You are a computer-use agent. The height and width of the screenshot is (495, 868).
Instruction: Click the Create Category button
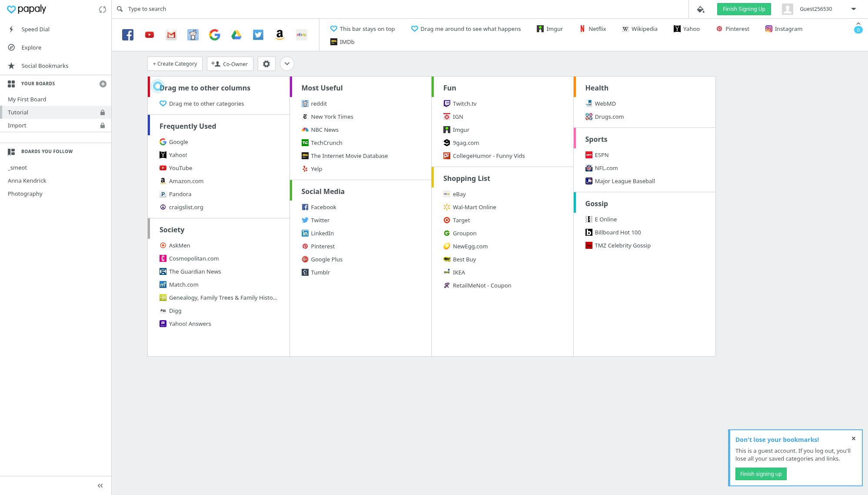(x=175, y=64)
